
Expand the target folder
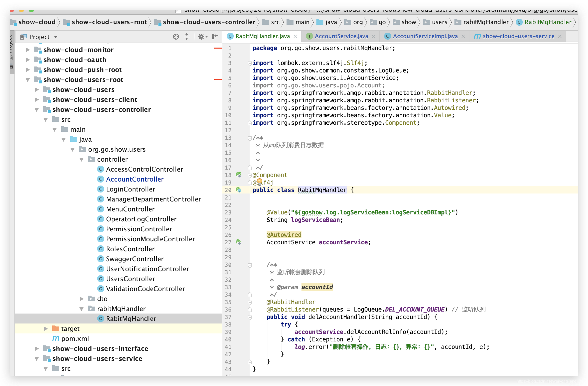coord(46,329)
